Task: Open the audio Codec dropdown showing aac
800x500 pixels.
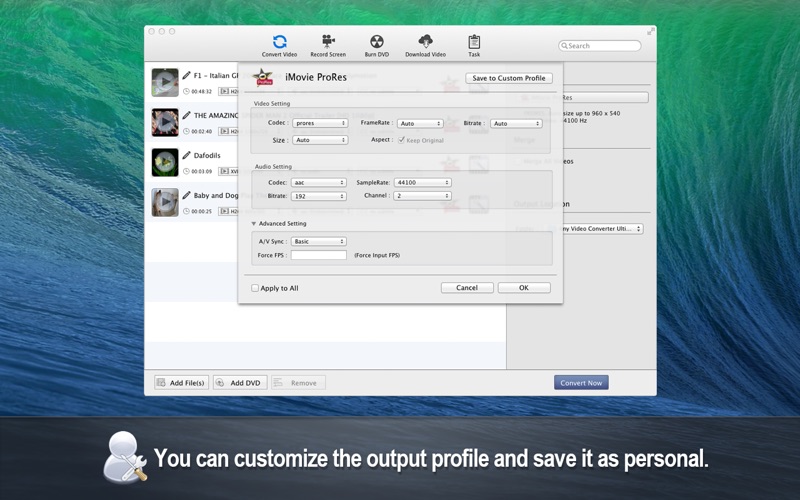Action: coord(318,182)
